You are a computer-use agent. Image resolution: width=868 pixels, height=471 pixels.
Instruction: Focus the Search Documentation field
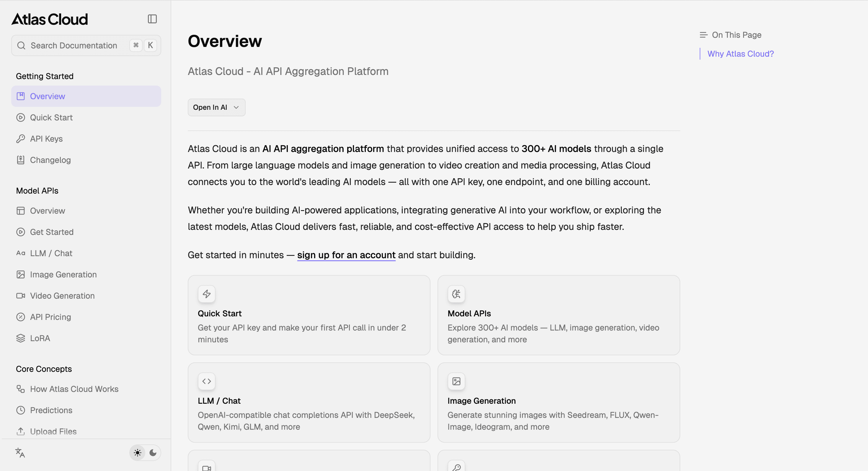(74, 45)
